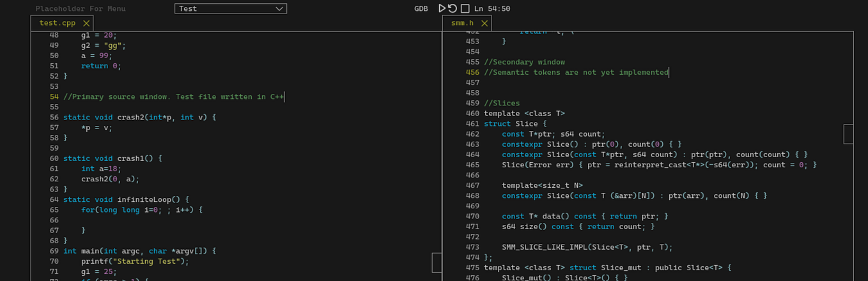Viewport: 868px width, 281px height.
Task: Stop the debug session via square icon
Action: (x=465, y=8)
